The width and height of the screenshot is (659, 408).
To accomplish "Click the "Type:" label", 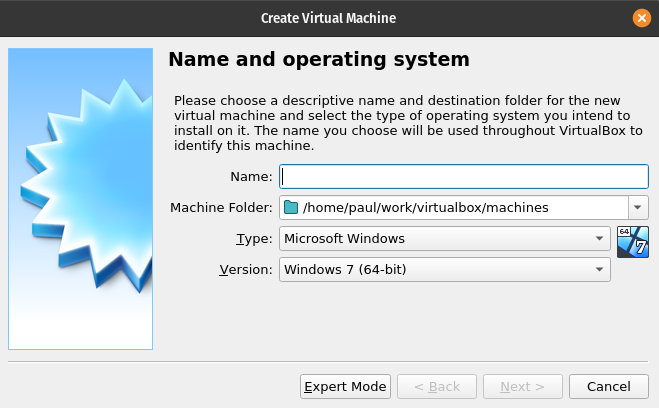I will (x=253, y=239).
